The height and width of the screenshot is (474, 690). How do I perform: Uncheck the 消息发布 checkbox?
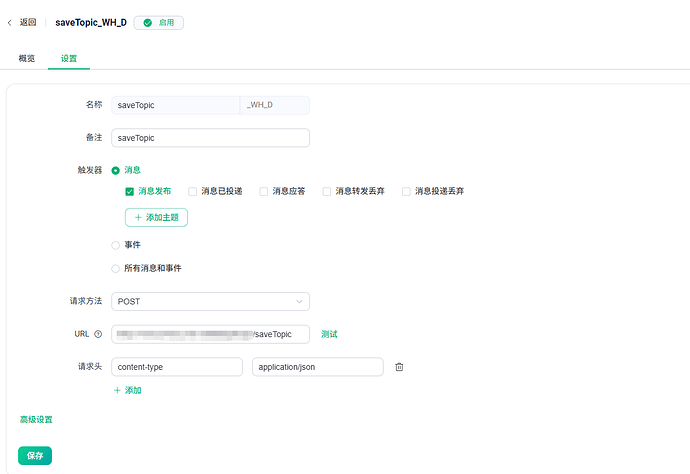130,191
